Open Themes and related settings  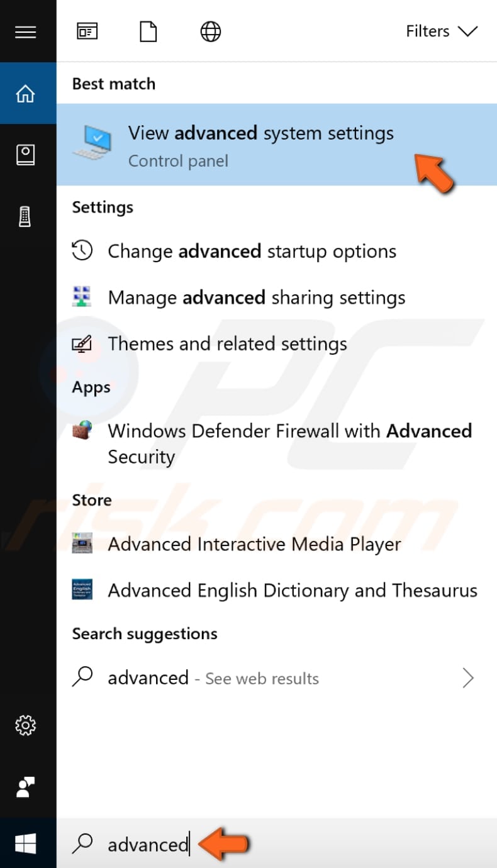pos(227,344)
